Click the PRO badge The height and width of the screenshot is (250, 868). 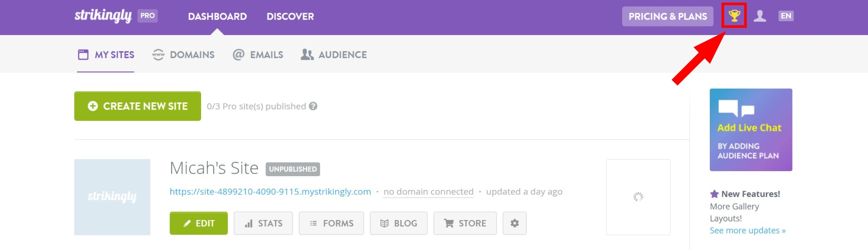point(148,16)
